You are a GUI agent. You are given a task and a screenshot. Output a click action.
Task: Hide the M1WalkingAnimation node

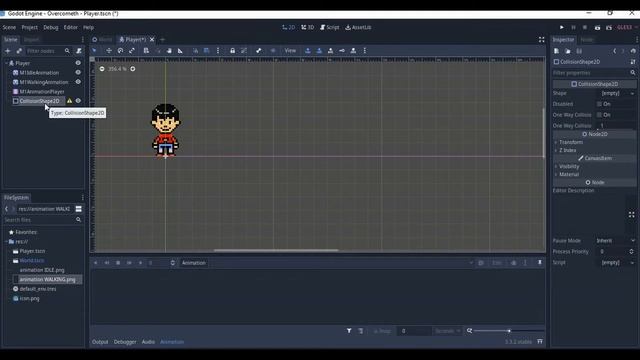pyautogui.click(x=78, y=82)
